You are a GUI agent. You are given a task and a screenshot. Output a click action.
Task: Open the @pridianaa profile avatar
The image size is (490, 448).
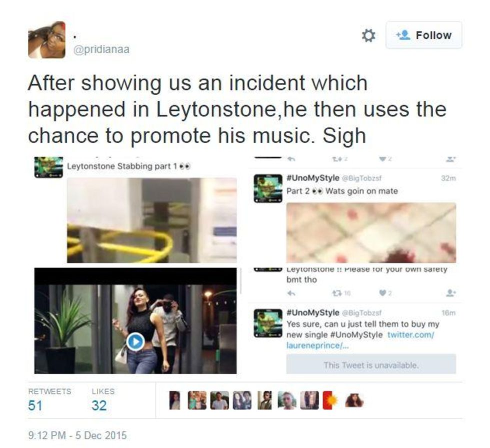pos(46,39)
